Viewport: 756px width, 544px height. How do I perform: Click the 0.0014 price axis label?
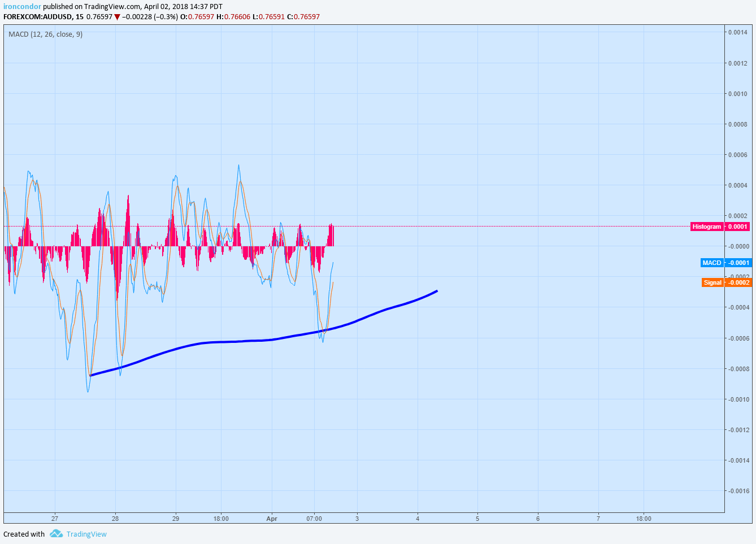pyautogui.click(x=737, y=32)
